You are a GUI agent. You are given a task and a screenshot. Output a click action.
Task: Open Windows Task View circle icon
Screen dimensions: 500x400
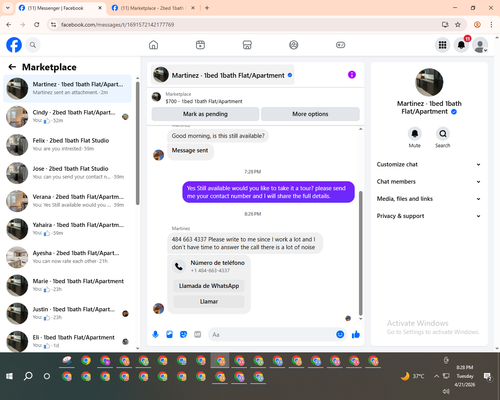47,376
